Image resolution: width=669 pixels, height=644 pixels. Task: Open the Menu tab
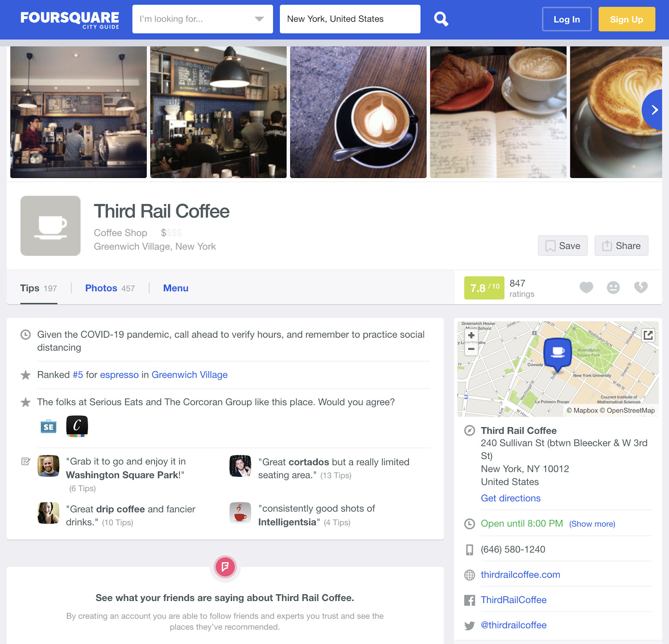(x=176, y=288)
